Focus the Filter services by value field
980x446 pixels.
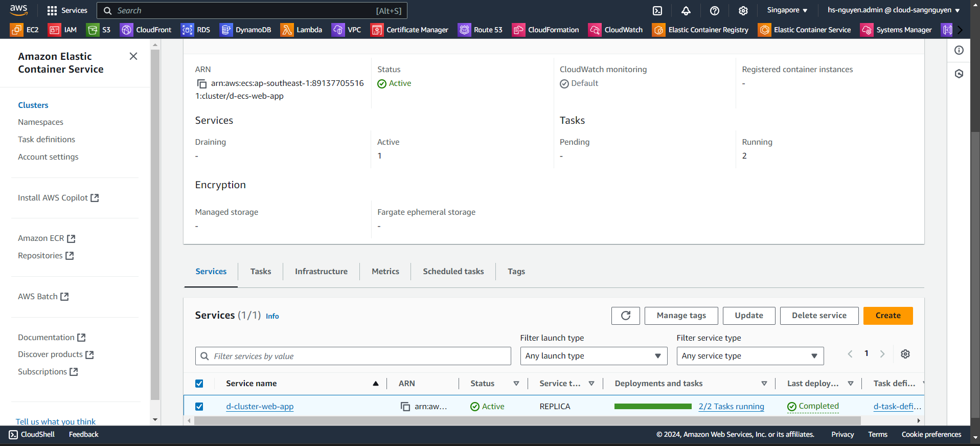[353, 356]
